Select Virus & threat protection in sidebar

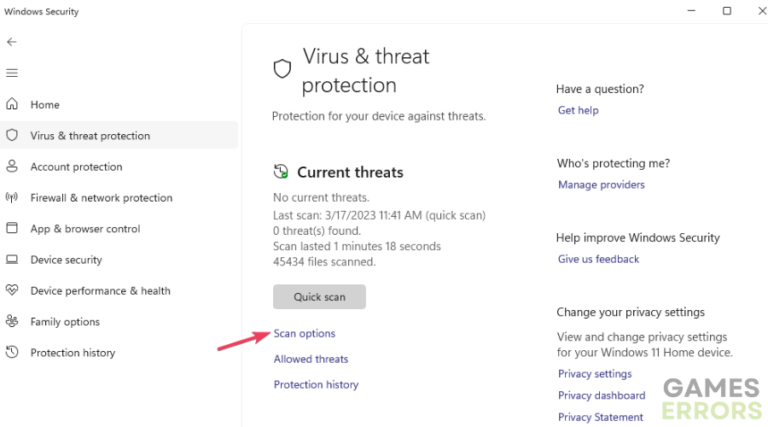click(90, 136)
